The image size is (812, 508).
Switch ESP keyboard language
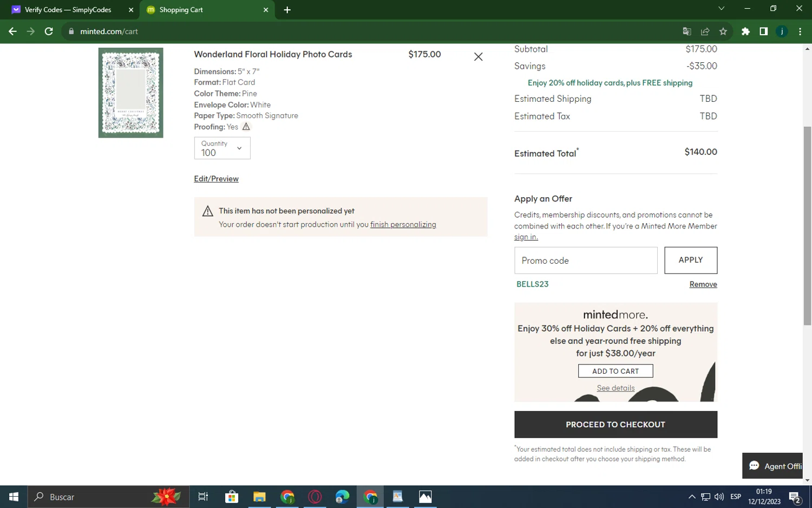coord(736,497)
